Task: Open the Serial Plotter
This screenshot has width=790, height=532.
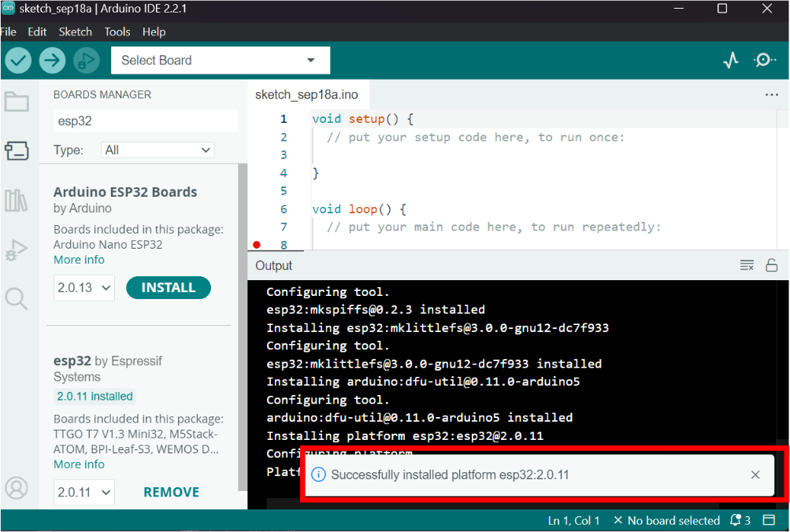Action: 731,61
